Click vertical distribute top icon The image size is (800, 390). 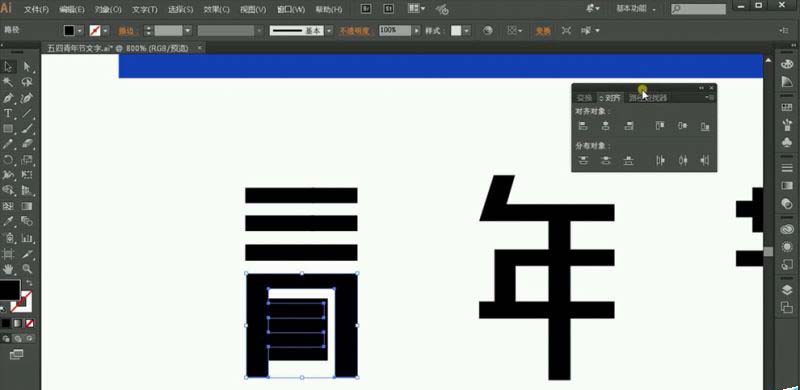(583, 161)
